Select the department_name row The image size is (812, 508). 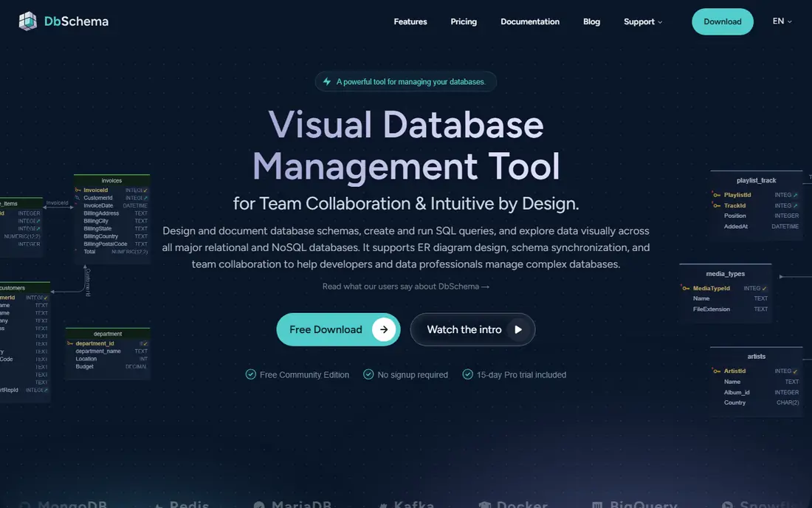pyautogui.click(x=108, y=351)
